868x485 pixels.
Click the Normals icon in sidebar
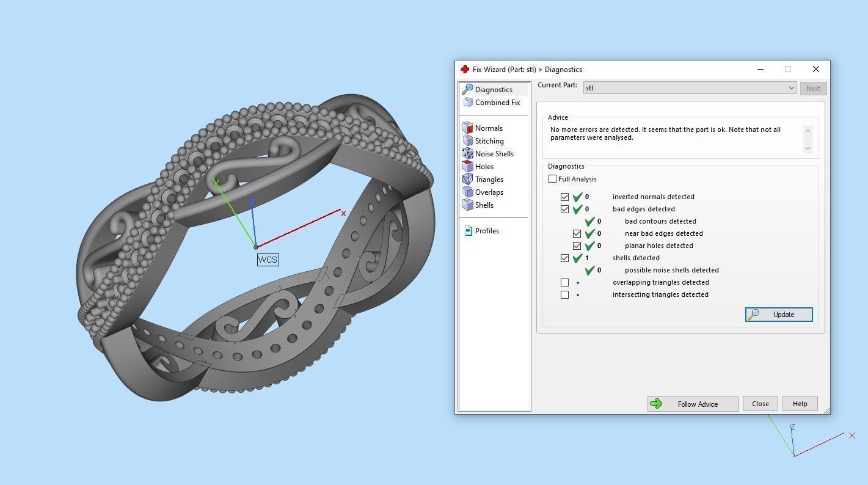pyautogui.click(x=468, y=128)
